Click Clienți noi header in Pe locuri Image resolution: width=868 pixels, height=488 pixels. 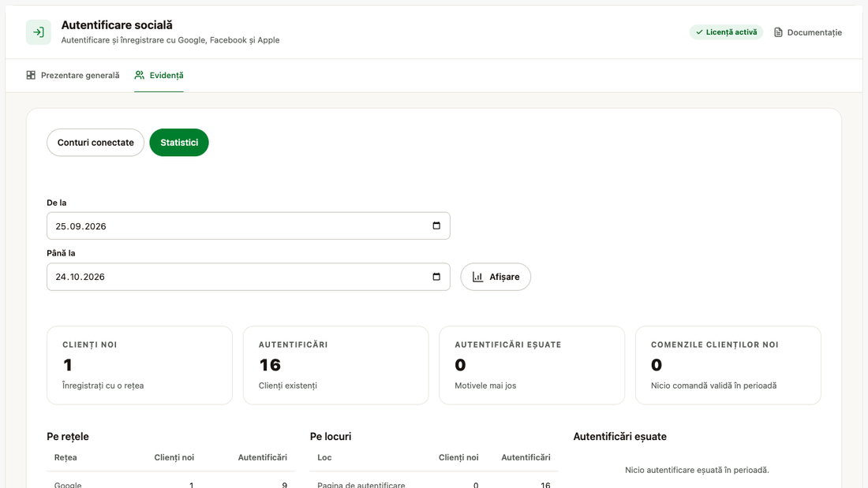[458, 457]
